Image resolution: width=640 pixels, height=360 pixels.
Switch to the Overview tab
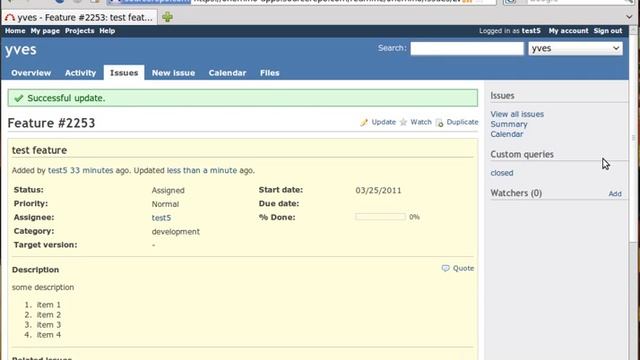click(x=31, y=73)
